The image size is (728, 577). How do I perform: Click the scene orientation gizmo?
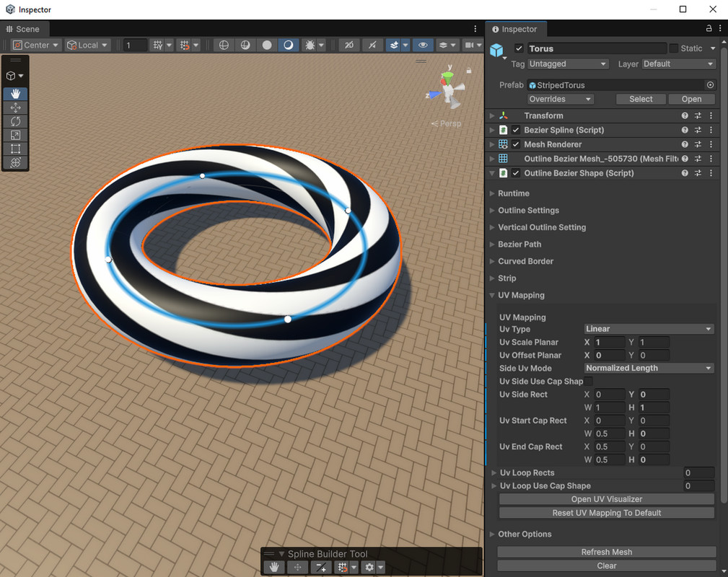tap(447, 89)
